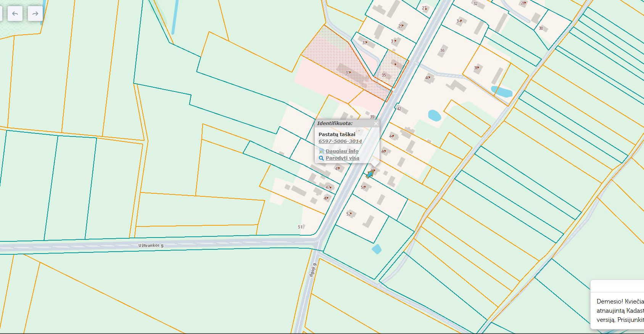Click the magnifier icon beside Parodyti visą

click(321, 158)
